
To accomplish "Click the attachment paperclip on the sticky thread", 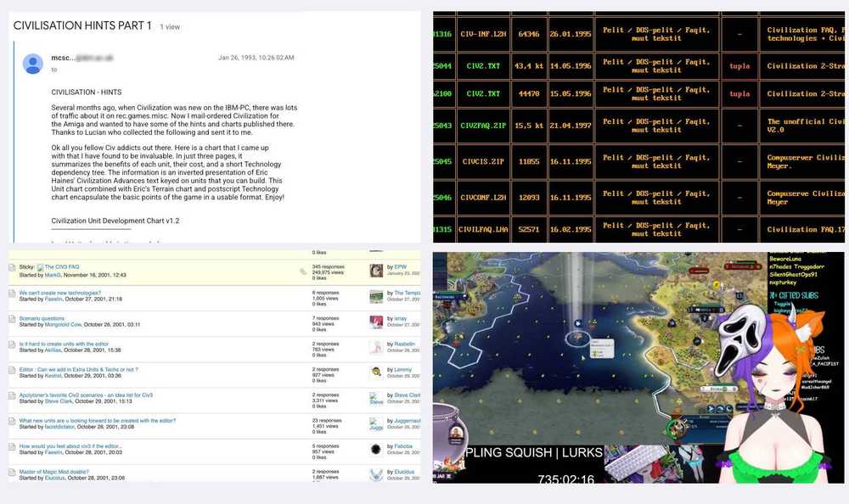I will pos(303,272).
